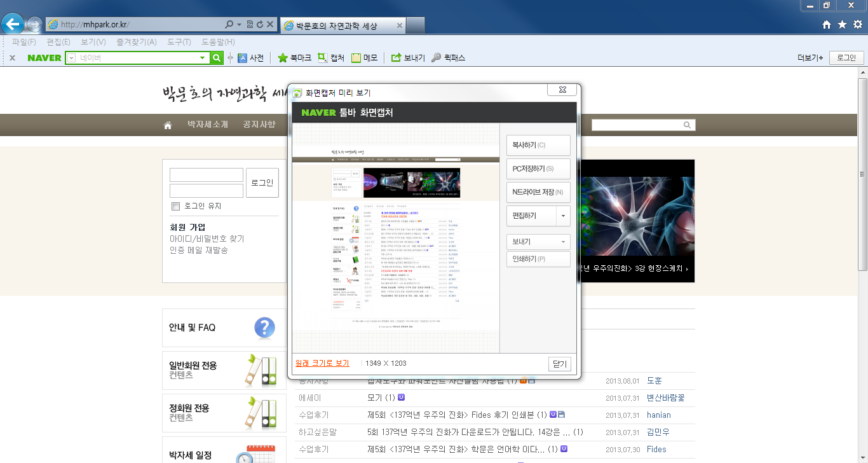
Task: Go to the site home icon
Action: [x=168, y=125]
